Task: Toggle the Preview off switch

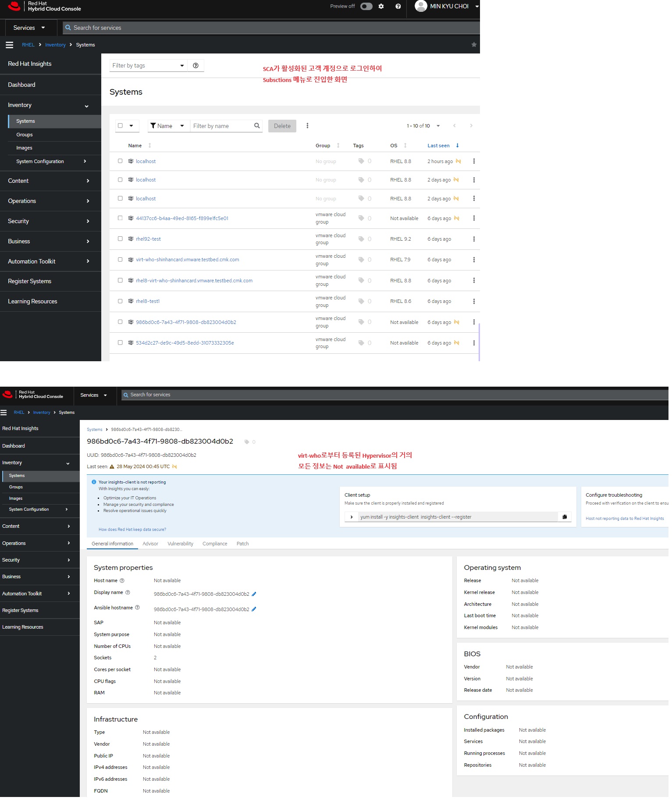Action: coord(366,6)
